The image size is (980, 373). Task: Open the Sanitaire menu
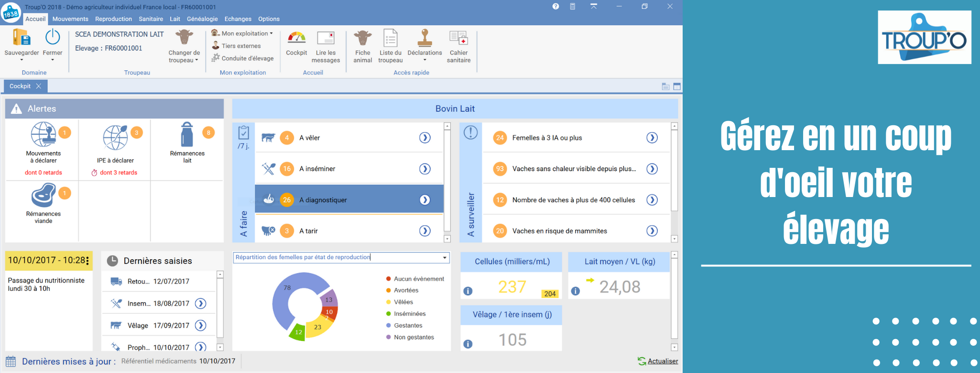(x=151, y=19)
